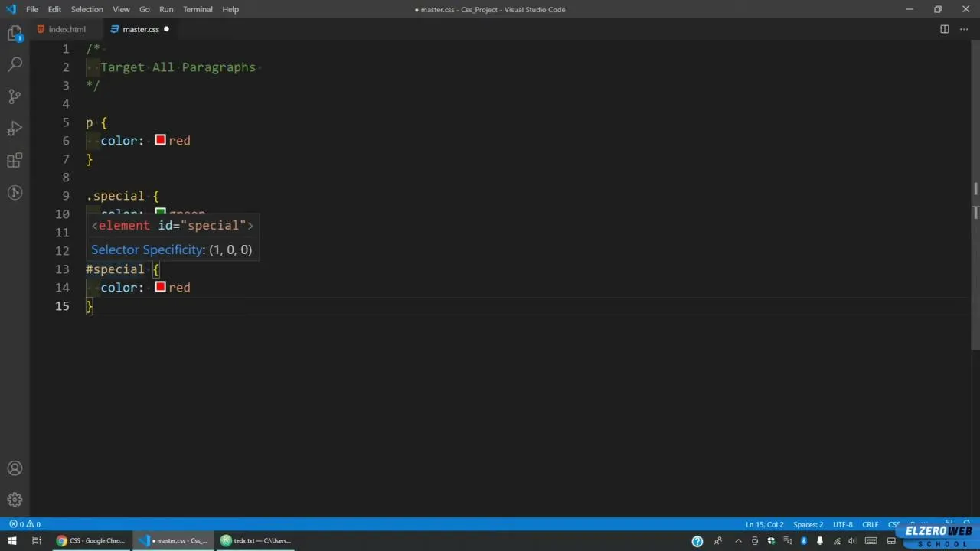Click the Selector Specificity link in hover
Screen dimensions: 980x551
click(x=147, y=249)
